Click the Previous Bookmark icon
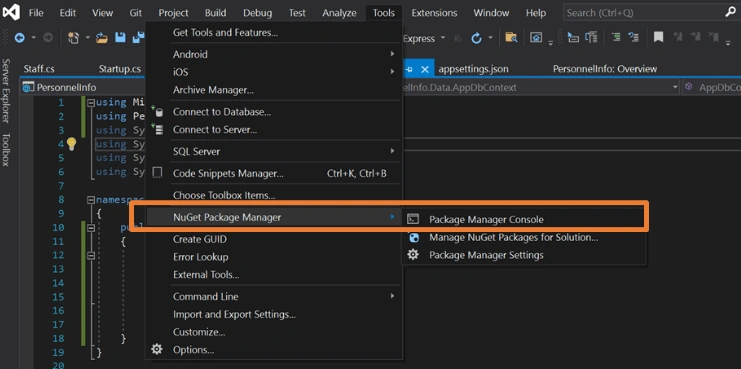The width and height of the screenshot is (741, 369). click(x=678, y=37)
